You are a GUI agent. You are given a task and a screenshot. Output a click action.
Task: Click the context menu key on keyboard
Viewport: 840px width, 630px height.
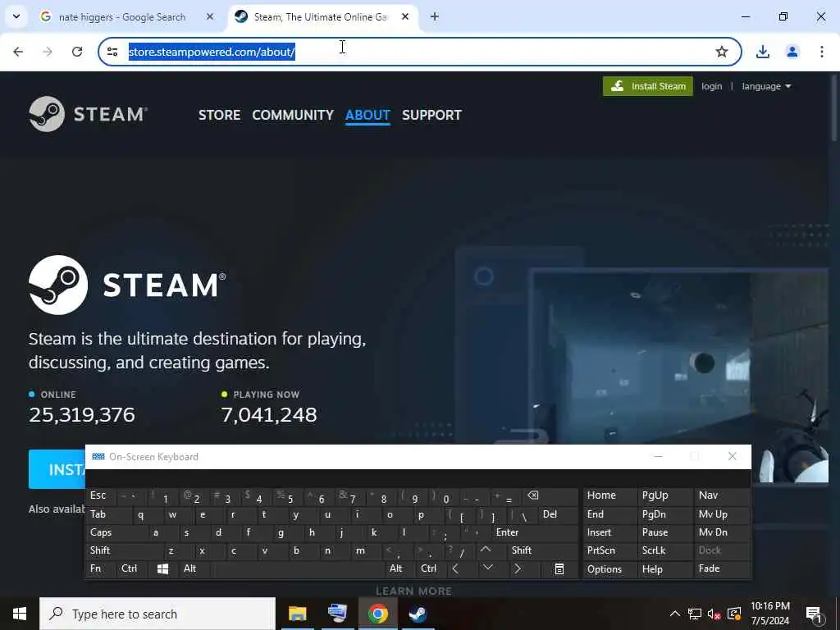pos(559,569)
